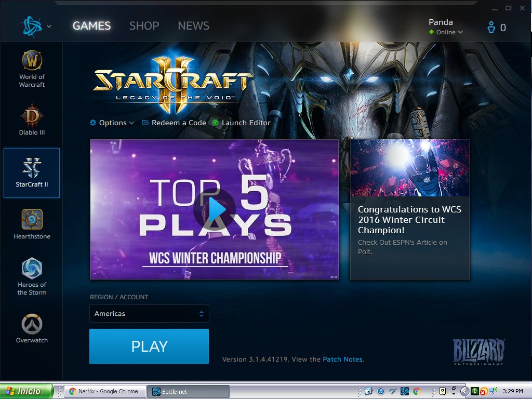Click the first quick launch shortcut icon
Screen dimensions: 532x399
point(368,391)
